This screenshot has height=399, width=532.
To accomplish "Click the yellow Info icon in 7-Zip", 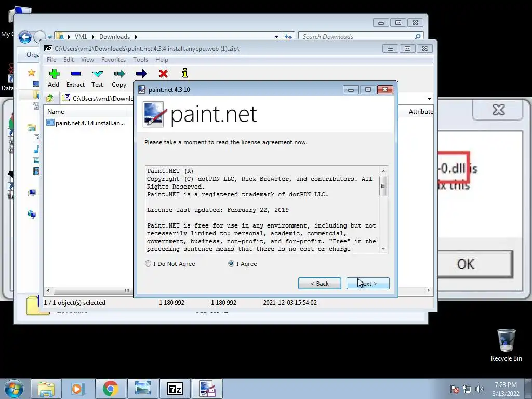I will (x=185, y=73).
